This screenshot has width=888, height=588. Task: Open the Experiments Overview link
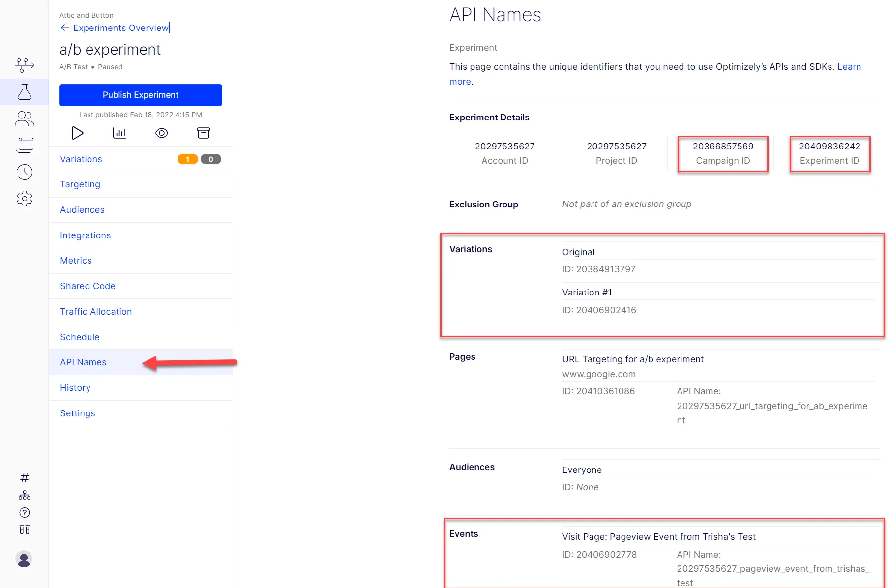(120, 28)
